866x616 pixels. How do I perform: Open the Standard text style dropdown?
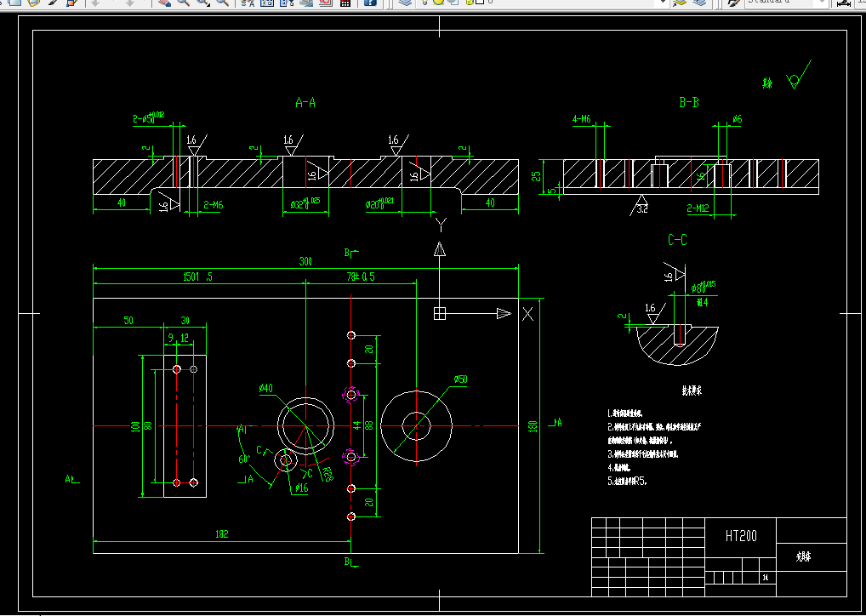(823, 3)
